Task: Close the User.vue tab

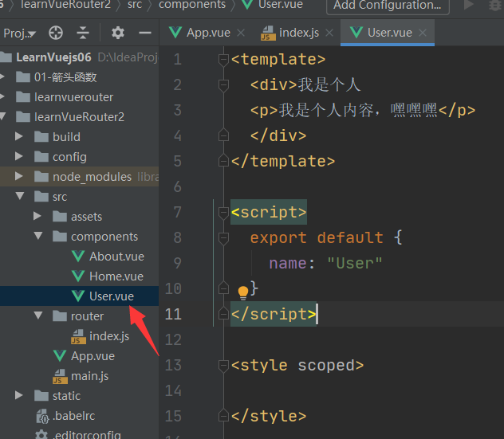Action: click(423, 33)
